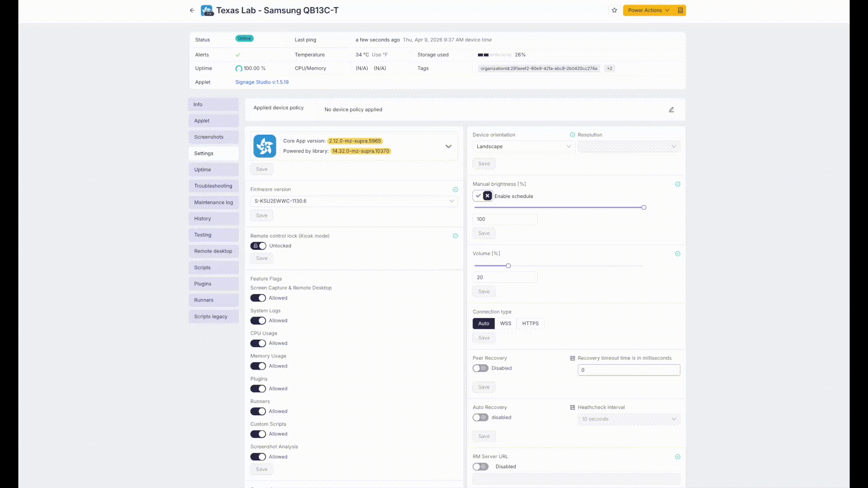This screenshot has height=488, width=868.
Task: Click the Tizen device logo beside the title
Action: pyautogui.click(x=207, y=10)
